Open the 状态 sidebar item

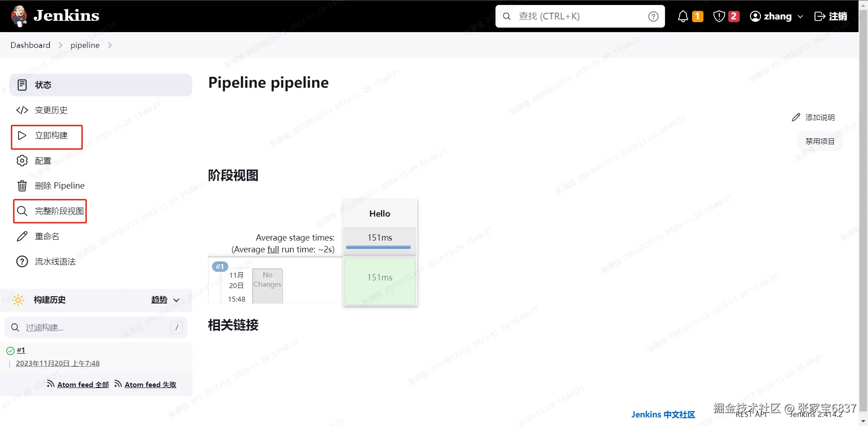coord(101,85)
